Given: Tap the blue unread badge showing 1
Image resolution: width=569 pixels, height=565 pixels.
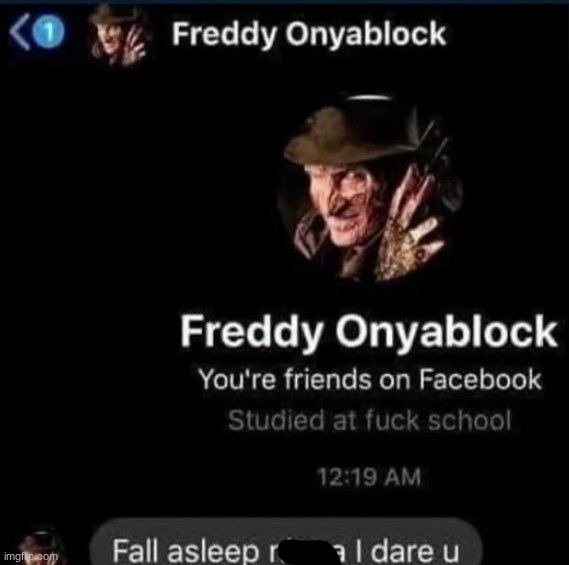Looking at the screenshot, I should click(x=49, y=32).
